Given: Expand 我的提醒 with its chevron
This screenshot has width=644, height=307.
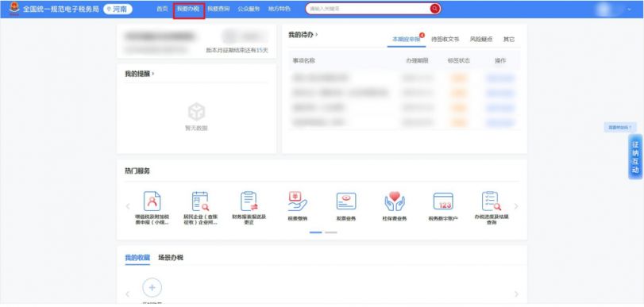Looking at the screenshot, I should point(152,74).
